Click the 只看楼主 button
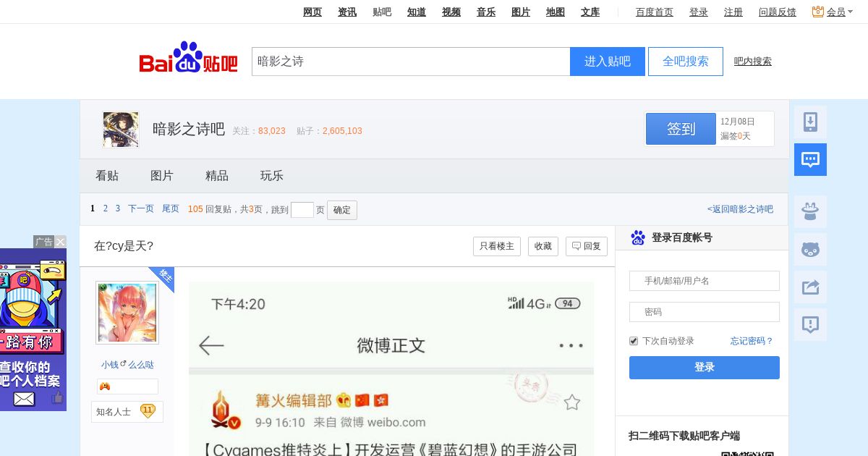868x456 pixels. [x=497, y=246]
